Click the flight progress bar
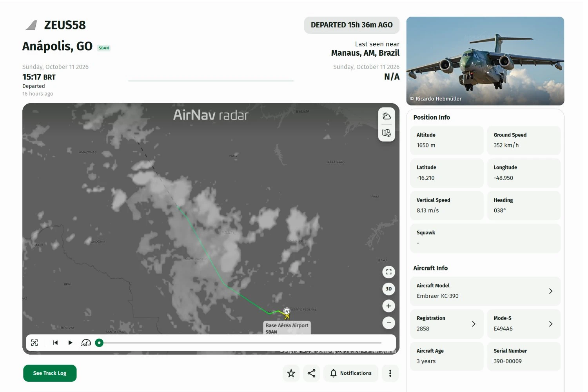 point(211,81)
